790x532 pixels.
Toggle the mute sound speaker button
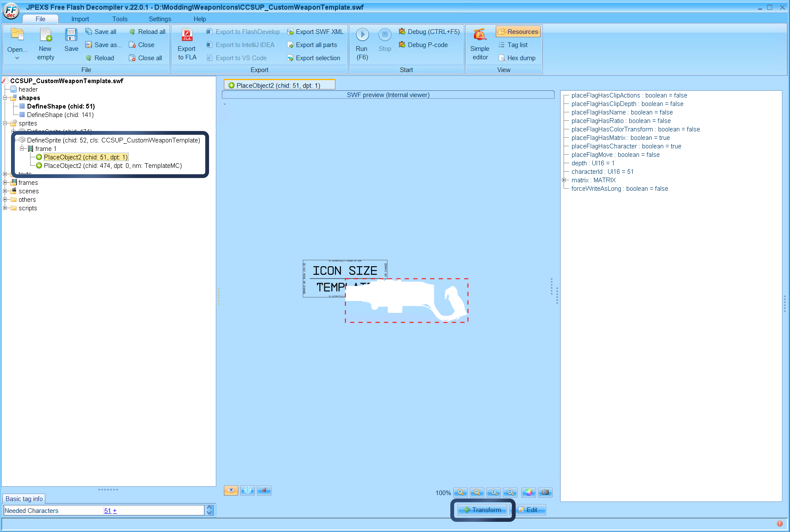264,490
